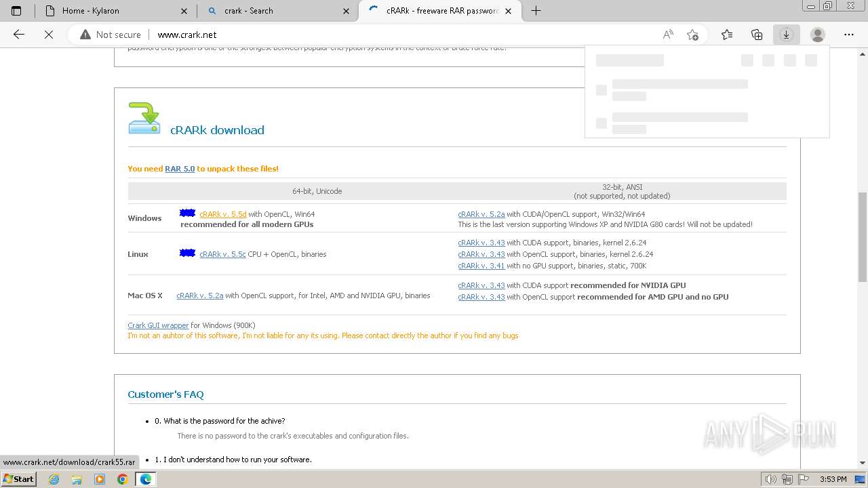Click scrollbar down arrow
The image size is (868, 488).
click(x=863, y=463)
